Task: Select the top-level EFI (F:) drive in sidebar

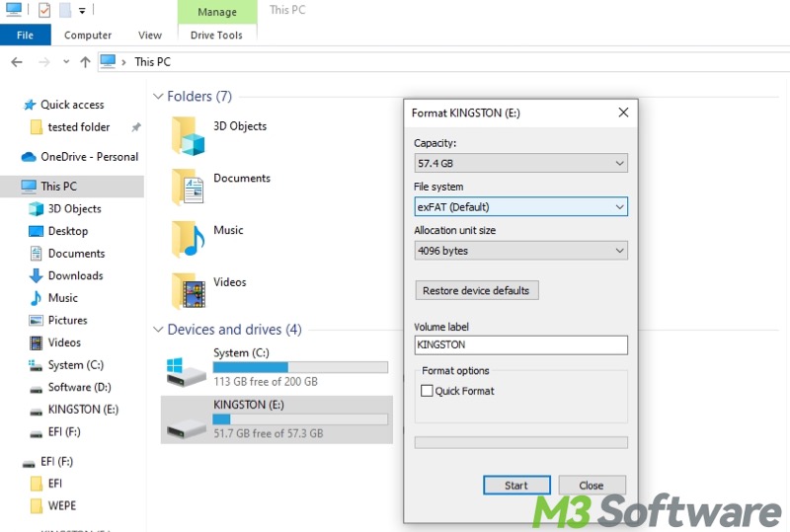Action: [48, 462]
